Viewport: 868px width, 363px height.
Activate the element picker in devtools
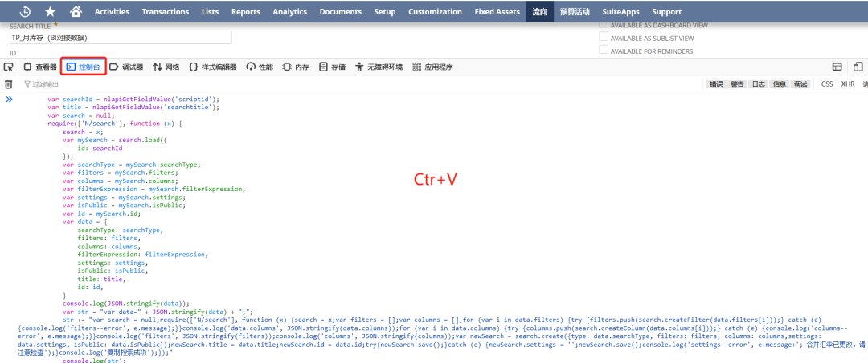8,67
